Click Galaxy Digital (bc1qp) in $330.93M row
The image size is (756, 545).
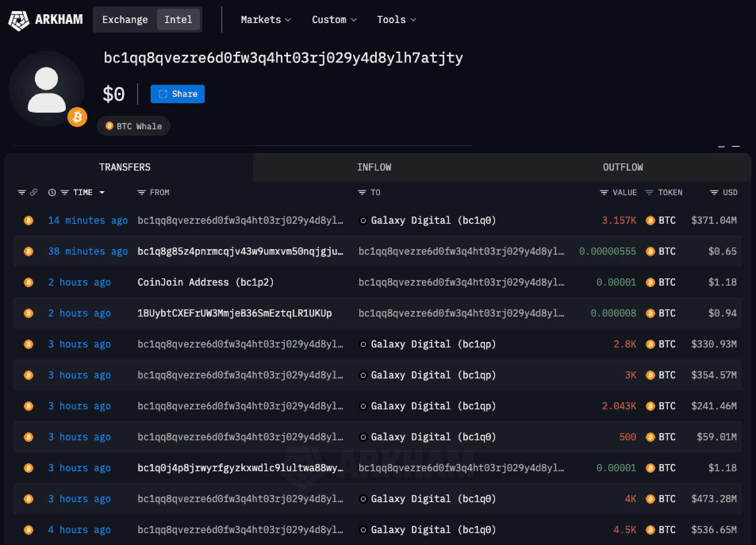434,344
